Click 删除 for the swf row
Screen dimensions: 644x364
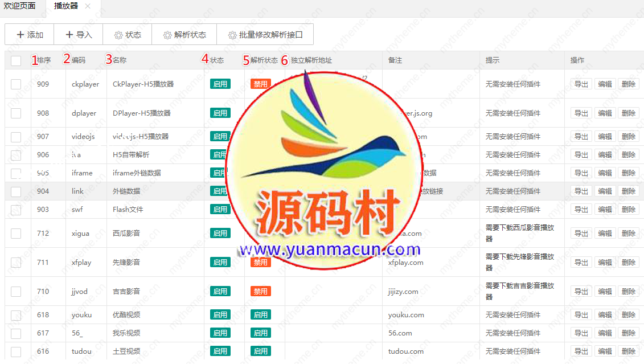click(x=629, y=210)
